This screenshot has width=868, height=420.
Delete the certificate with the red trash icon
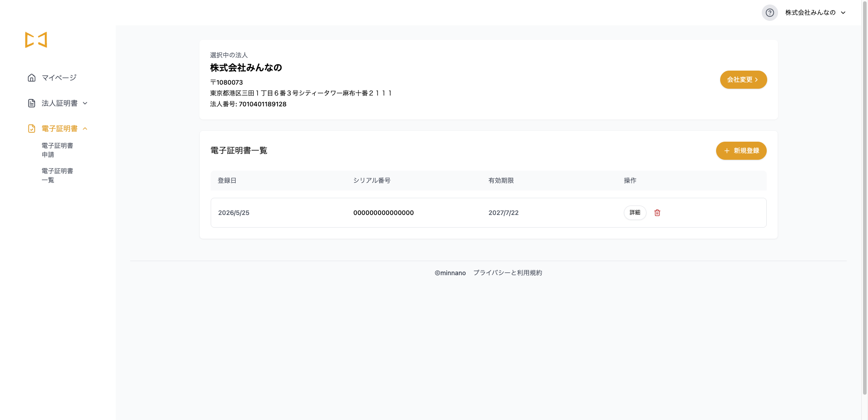(657, 213)
